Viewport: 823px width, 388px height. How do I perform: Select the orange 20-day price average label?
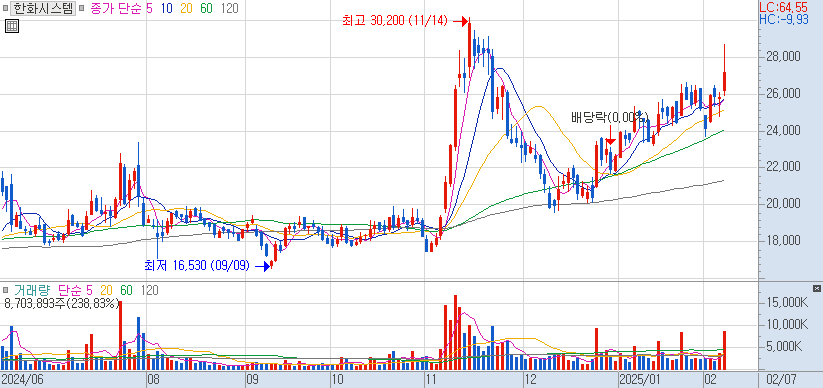pyautogui.click(x=186, y=8)
